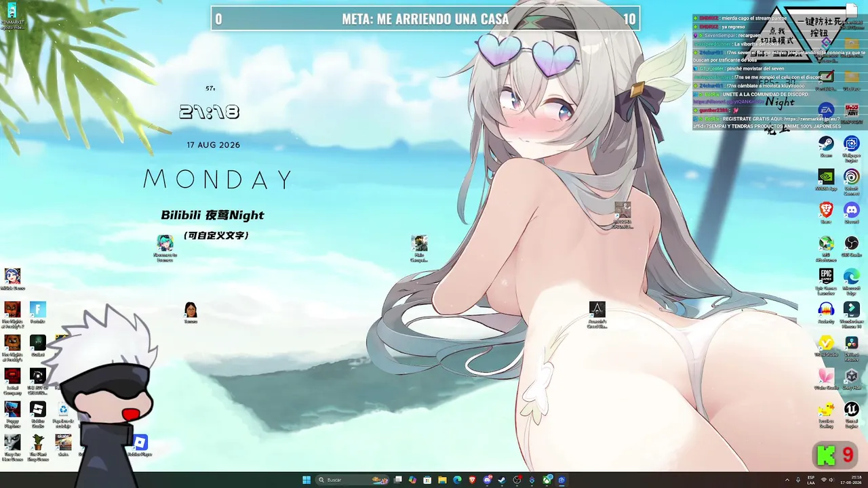Open the Roblox Player shortcut
The height and width of the screenshot is (488, 868).
click(x=140, y=445)
